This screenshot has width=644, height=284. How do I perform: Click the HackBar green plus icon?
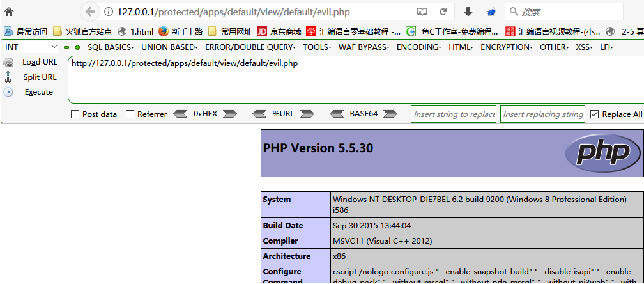tap(77, 47)
